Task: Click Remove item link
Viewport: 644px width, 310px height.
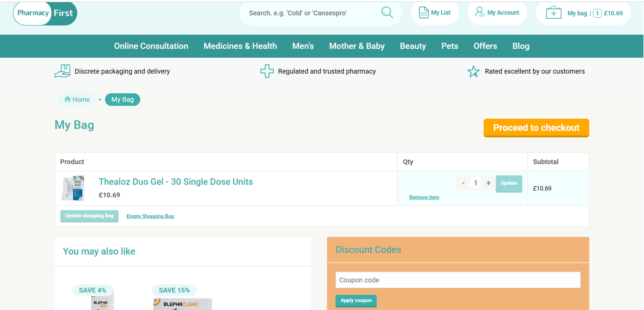Action: tap(424, 197)
